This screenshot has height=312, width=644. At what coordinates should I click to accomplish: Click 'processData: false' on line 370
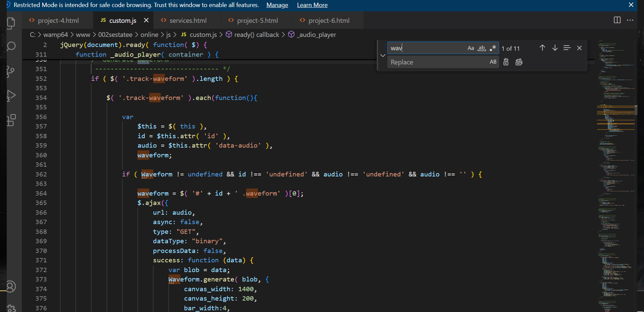pyautogui.click(x=188, y=251)
